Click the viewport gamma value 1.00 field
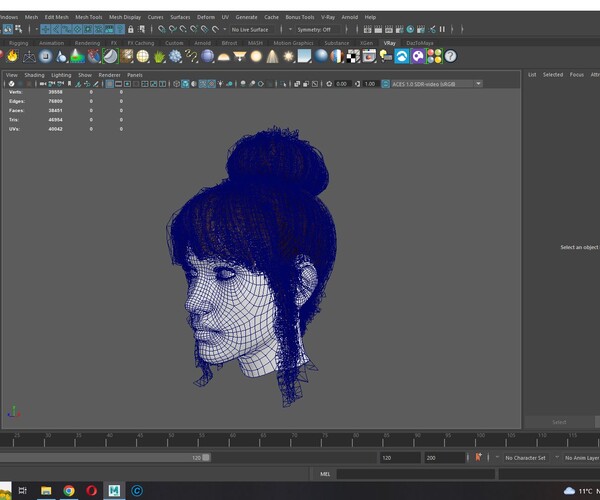This screenshot has height=500, width=600. click(370, 84)
